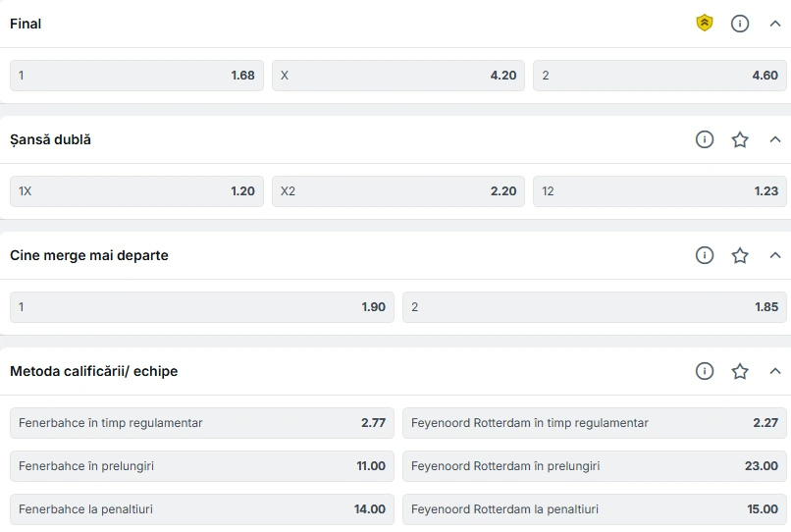Pick Feyenoord Rotterdam la penaltiuri 15.00
This screenshot has width=791, height=532.
point(595,509)
